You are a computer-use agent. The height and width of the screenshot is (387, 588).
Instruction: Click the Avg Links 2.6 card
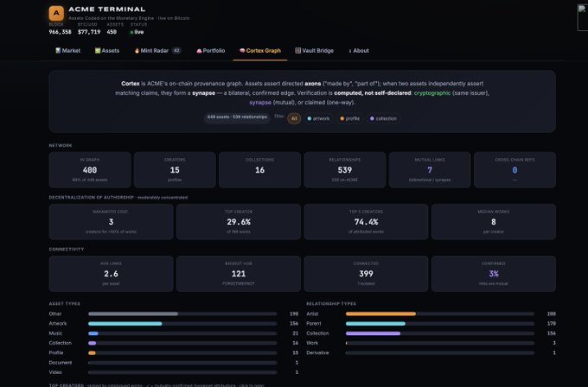coord(111,274)
